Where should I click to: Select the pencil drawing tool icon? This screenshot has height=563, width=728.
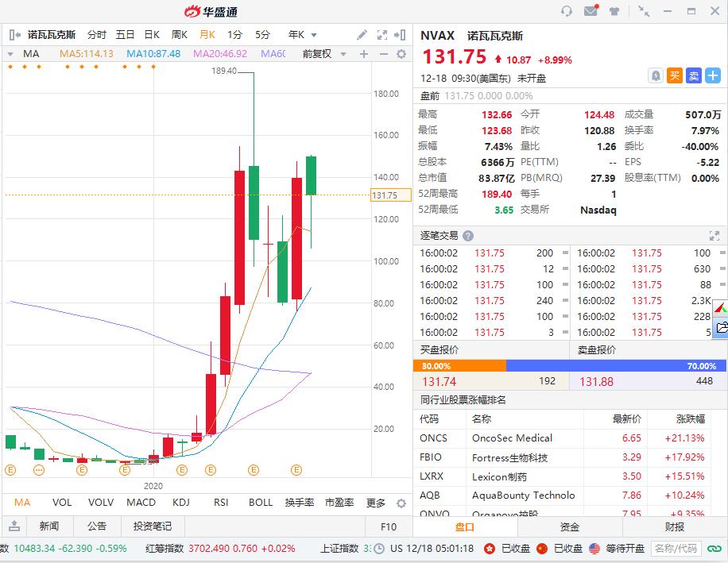click(x=362, y=35)
